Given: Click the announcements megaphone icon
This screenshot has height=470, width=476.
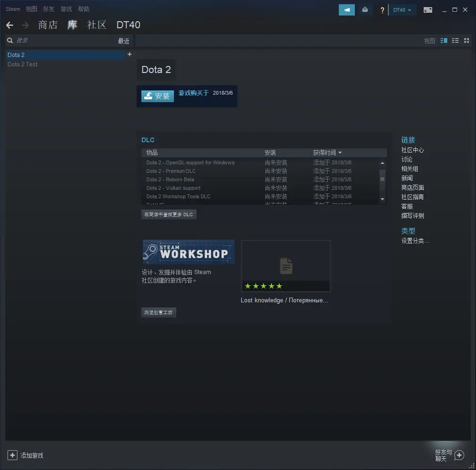Looking at the screenshot, I should pyautogui.click(x=347, y=10).
